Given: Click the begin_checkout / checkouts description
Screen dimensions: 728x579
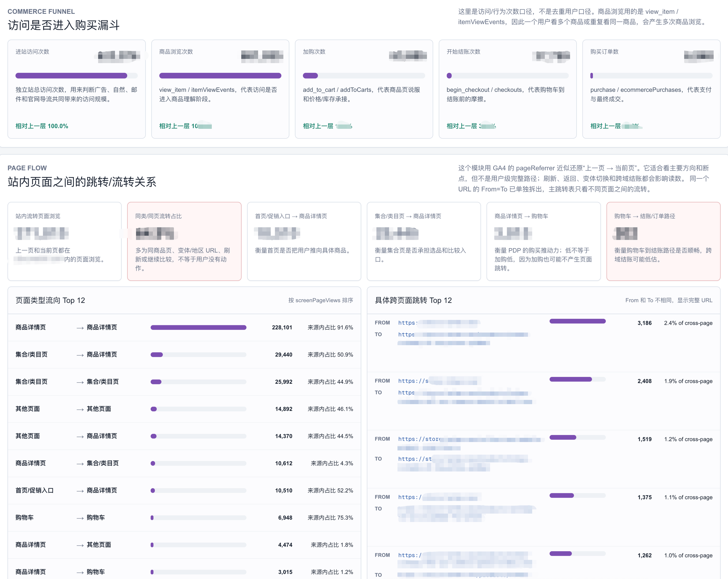Looking at the screenshot, I should click(506, 94).
